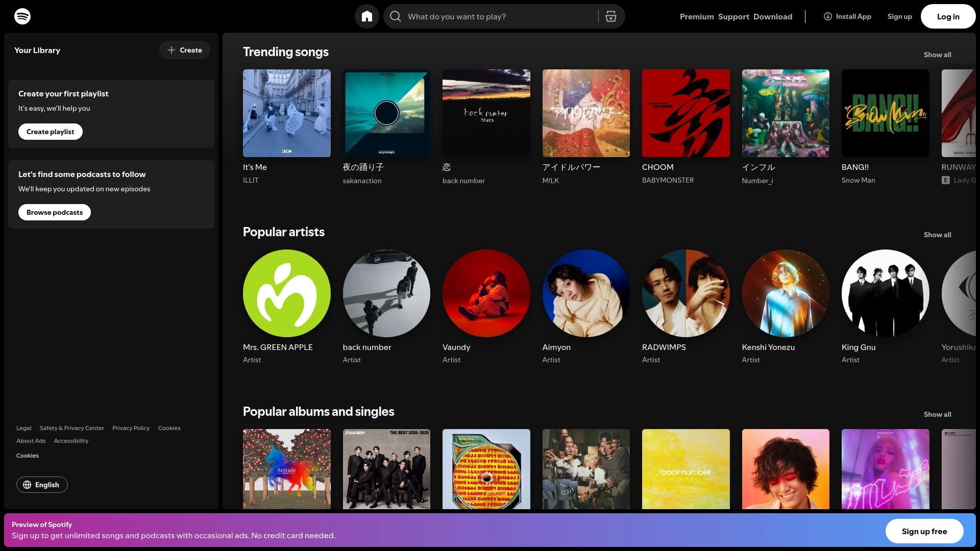This screenshot has height=551, width=980.
Task: Open Aimyon artist picture
Action: click(x=586, y=293)
